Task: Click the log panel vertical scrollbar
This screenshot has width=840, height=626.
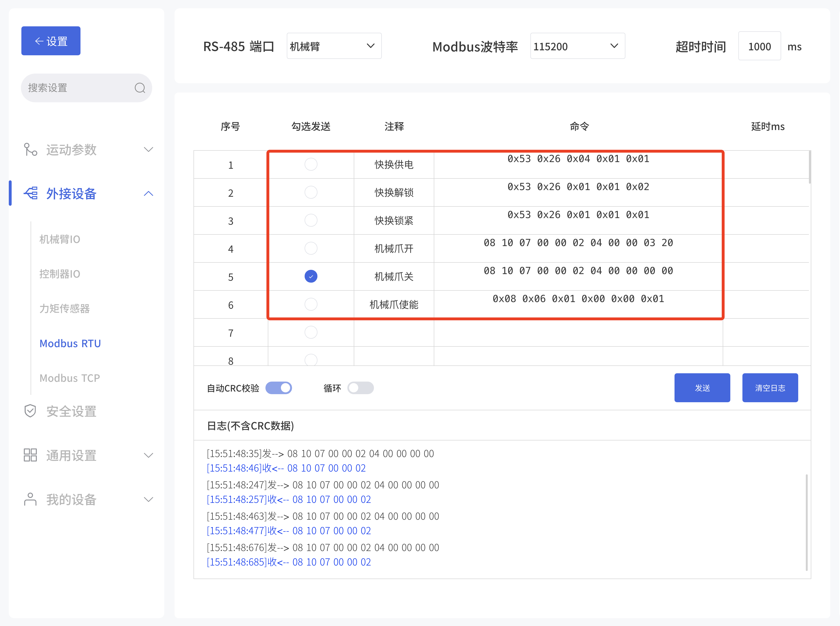Action: tap(806, 522)
